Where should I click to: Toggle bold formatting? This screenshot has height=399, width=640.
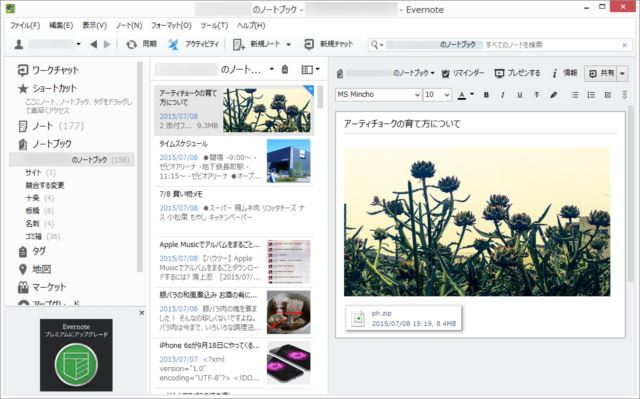pos(486,95)
